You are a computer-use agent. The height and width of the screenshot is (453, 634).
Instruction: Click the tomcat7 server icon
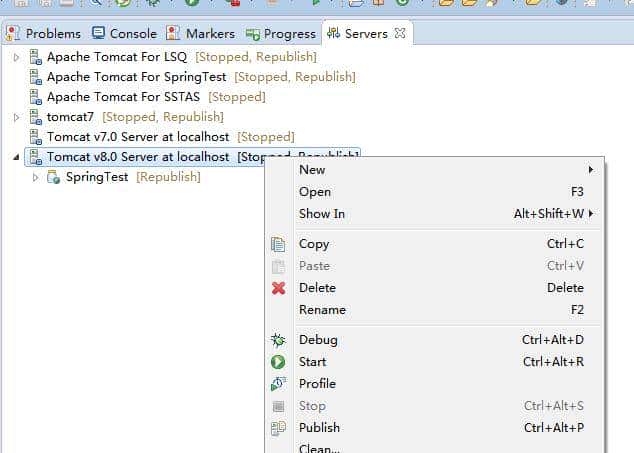point(35,117)
